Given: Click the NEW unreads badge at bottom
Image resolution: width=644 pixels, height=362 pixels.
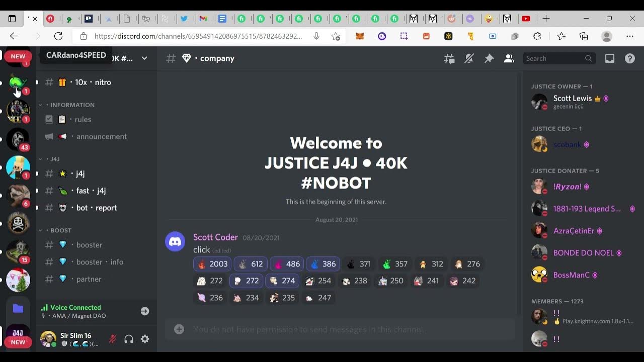Looking at the screenshot, I should [x=18, y=342].
